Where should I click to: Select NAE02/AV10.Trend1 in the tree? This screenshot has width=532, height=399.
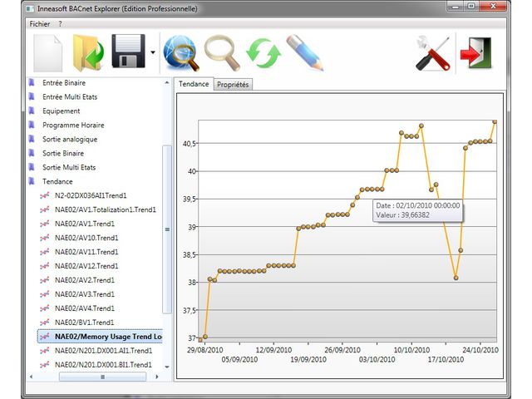pyautogui.click(x=84, y=238)
